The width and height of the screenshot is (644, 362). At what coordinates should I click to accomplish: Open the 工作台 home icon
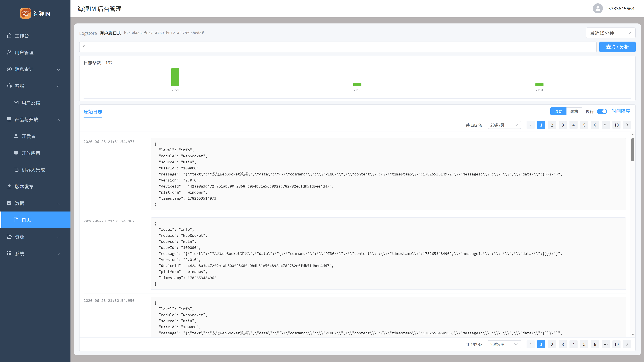pos(9,36)
